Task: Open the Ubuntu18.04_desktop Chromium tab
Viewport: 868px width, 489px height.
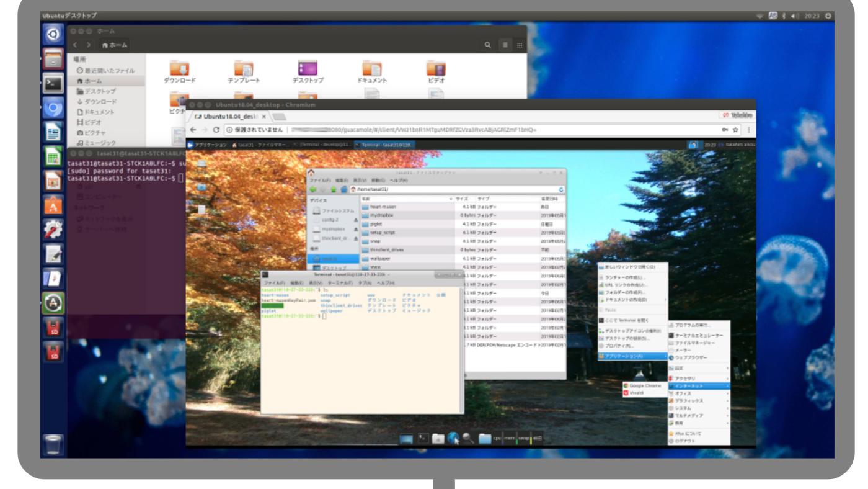Action: pyautogui.click(x=230, y=117)
